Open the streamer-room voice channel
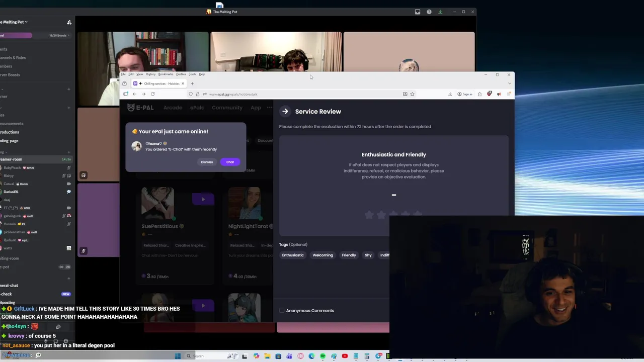Image resolution: width=644 pixels, height=362 pixels. (x=35, y=159)
